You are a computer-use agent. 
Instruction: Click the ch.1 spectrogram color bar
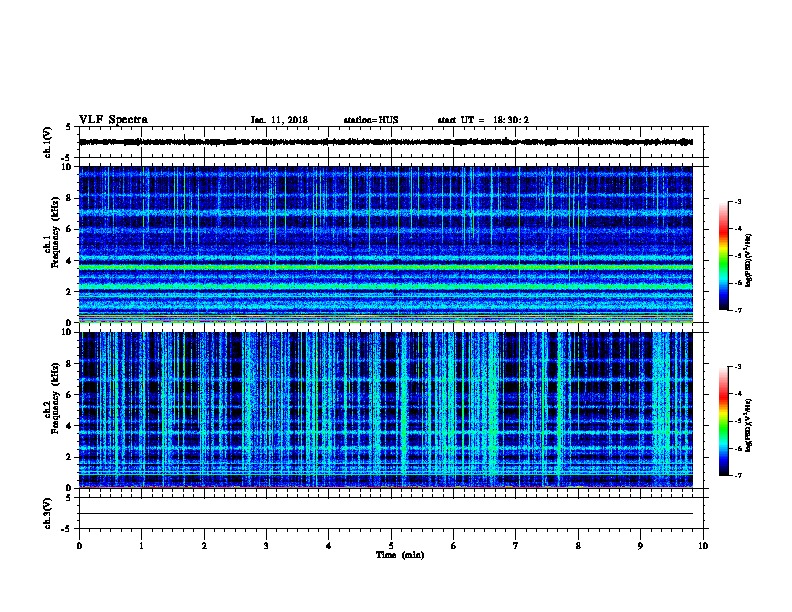click(x=723, y=256)
